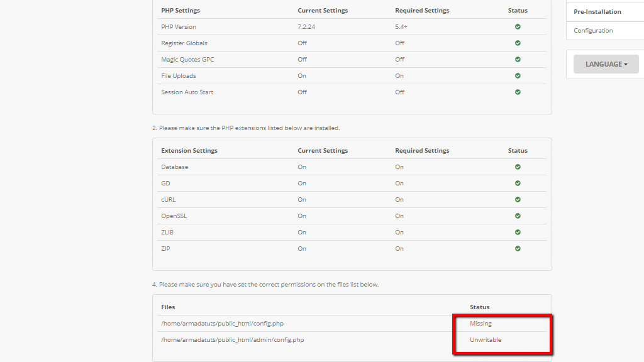Click the Session Auto Start check icon

(518, 92)
